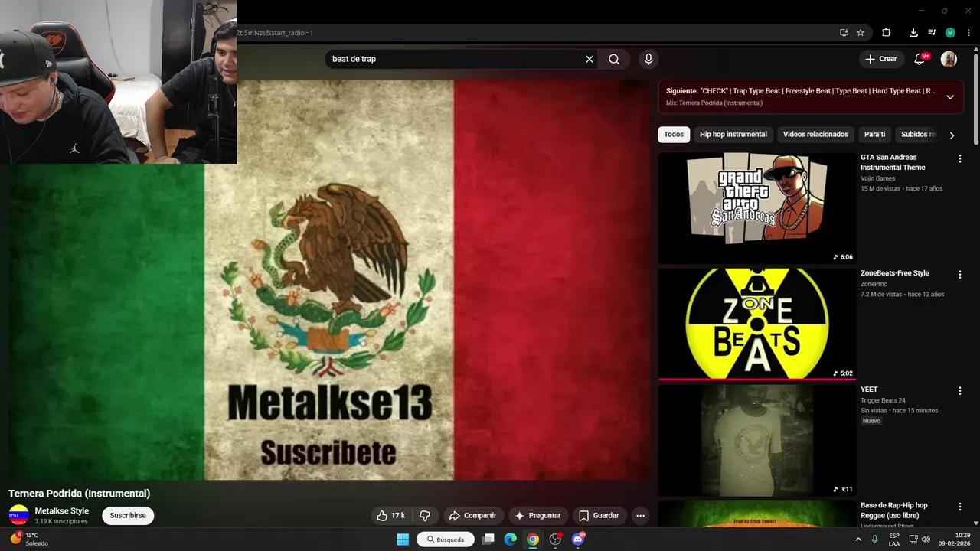Click Base de Rap-Hip hop Reggae title
The image size is (980, 551).
click(x=893, y=510)
